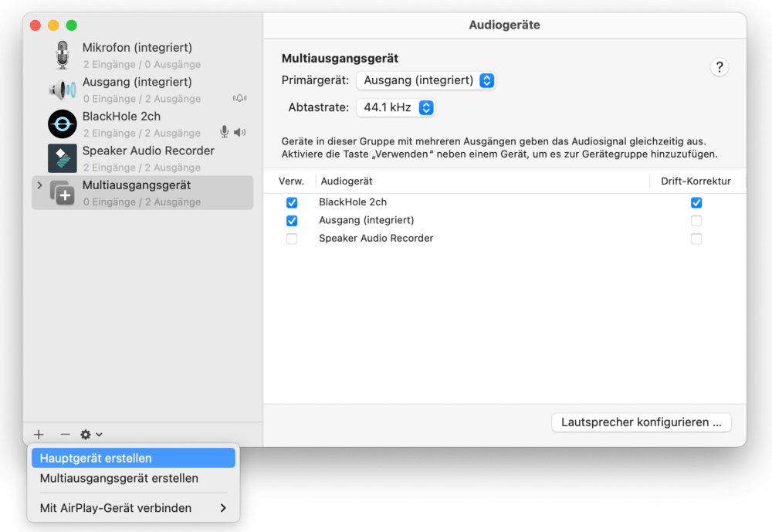Click the green full-screen button

click(72, 25)
